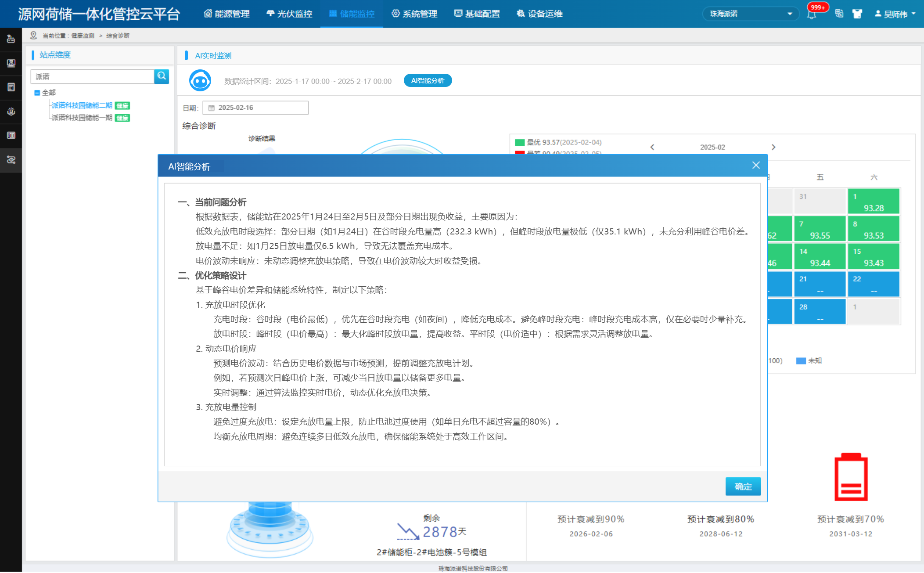Go to previous month in the calendar
The height and width of the screenshot is (573, 924).
point(652,147)
